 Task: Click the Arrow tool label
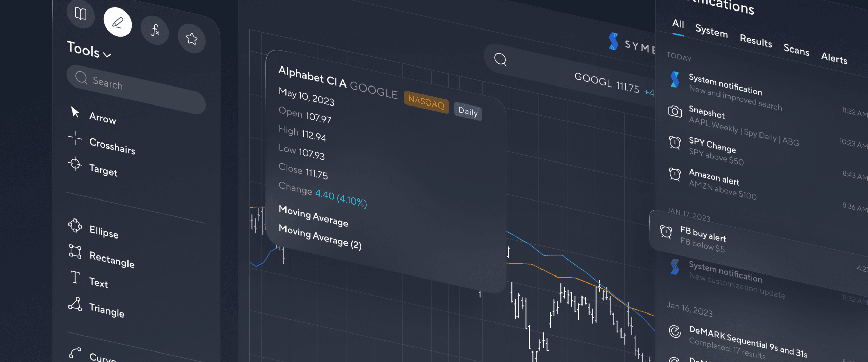coord(103,118)
